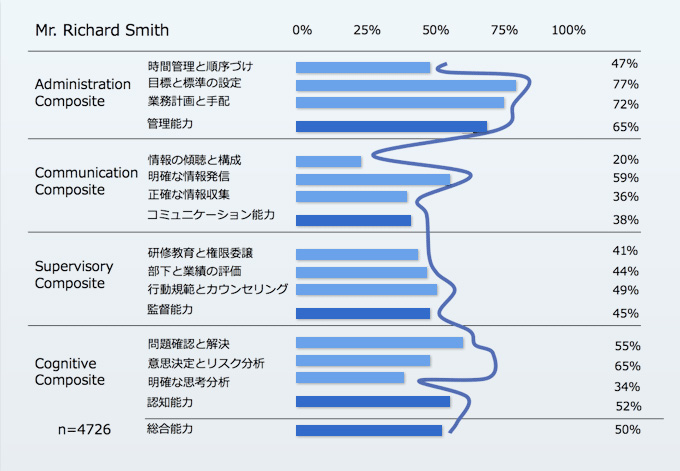
Task: Click the 認知能力 52% value
Action: [628, 406]
